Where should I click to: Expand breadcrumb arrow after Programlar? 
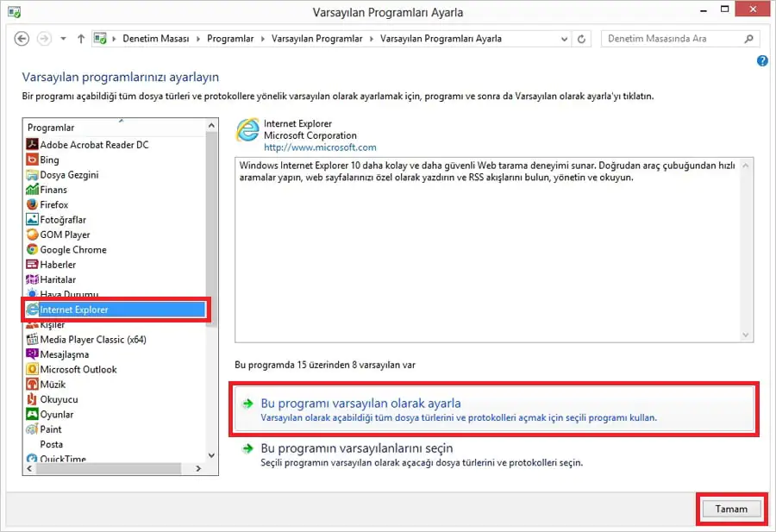coord(262,39)
